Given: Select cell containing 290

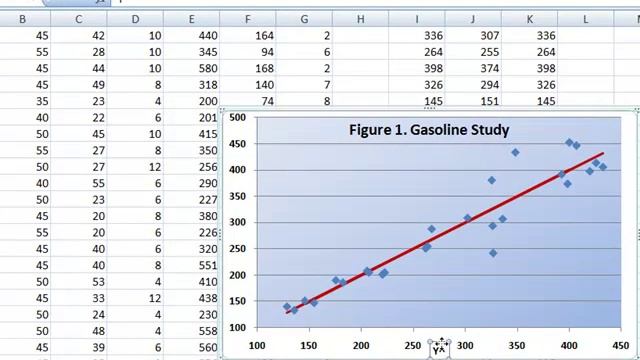Looking at the screenshot, I should pos(191,183).
